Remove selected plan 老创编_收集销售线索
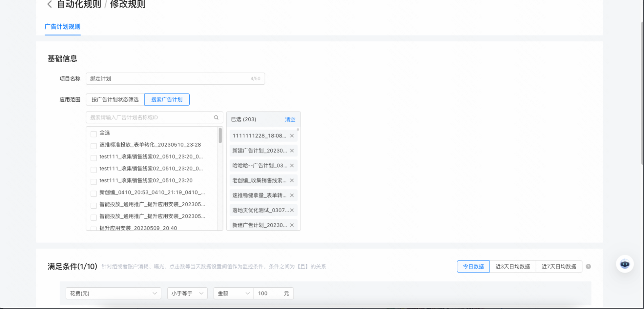Viewport: 644px width, 309px height. click(x=292, y=180)
